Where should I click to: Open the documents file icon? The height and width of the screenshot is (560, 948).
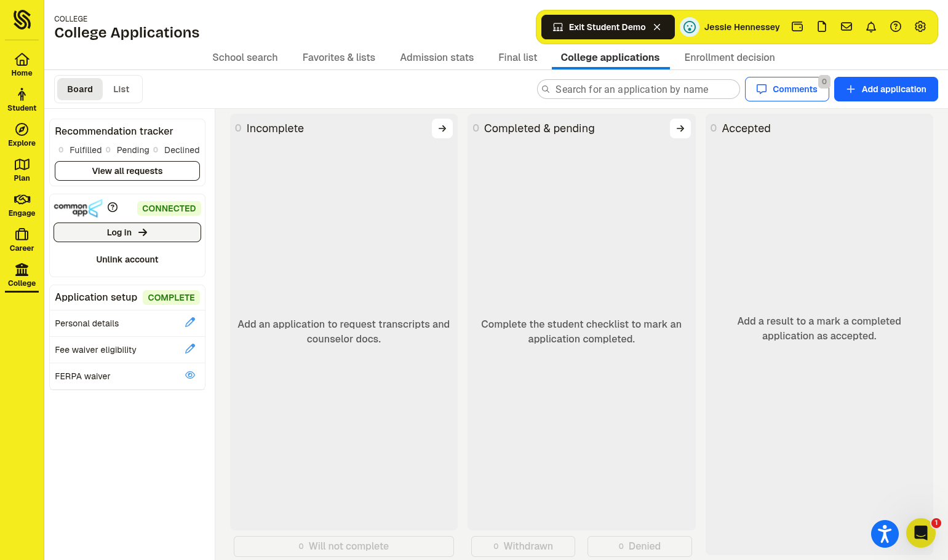[822, 26]
